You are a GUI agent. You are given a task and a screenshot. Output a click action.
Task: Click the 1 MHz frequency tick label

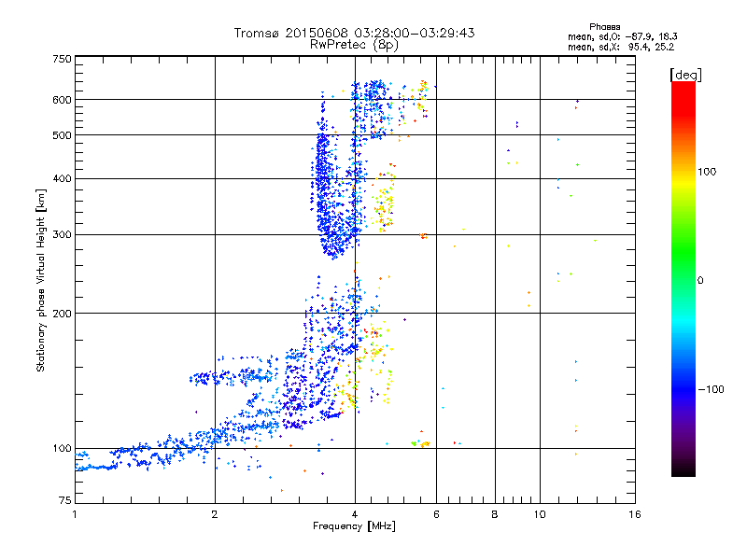(75, 514)
